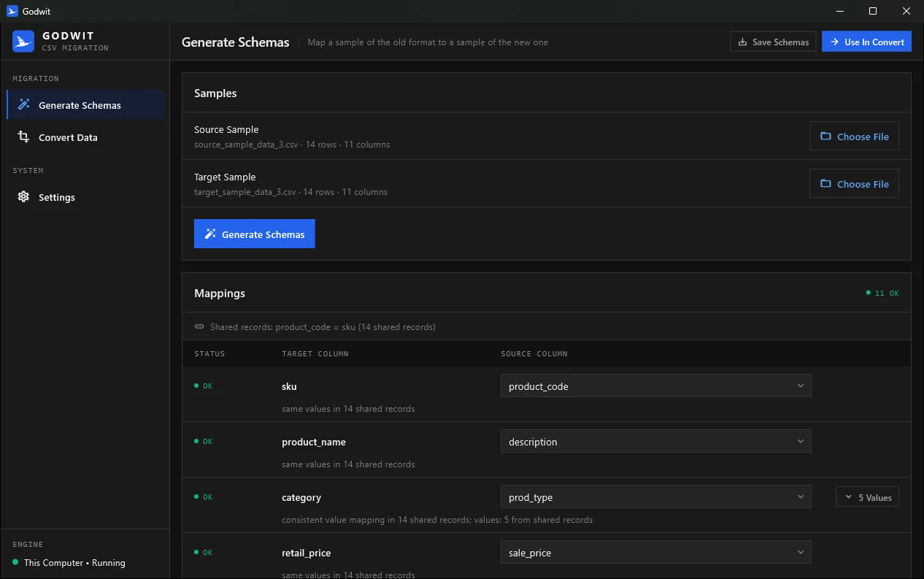Image resolution: width=924 pixels, height=579 pixels.
Task: Click the product_name target column name
Action: 314,442
